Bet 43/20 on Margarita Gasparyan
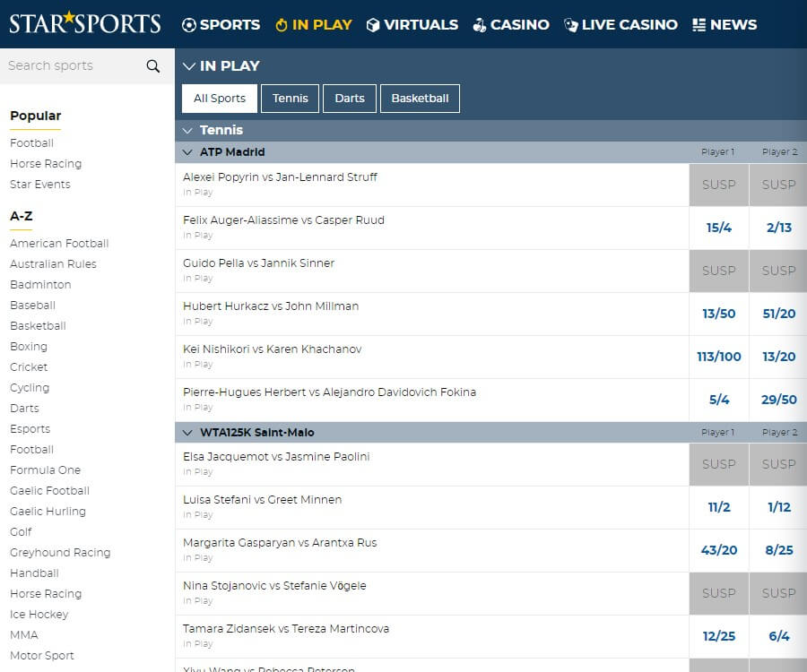 coord(719,550)
